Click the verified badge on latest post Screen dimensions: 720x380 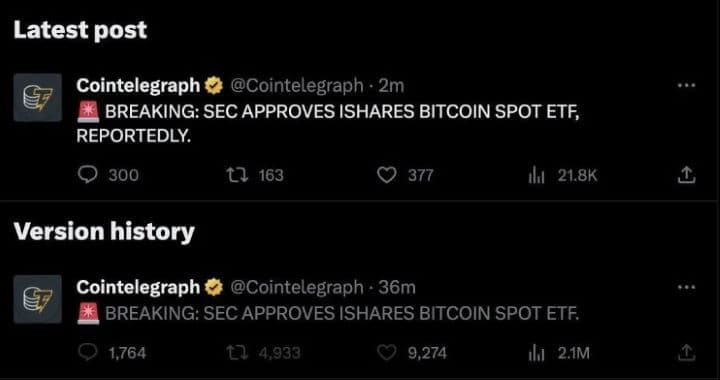213,85
